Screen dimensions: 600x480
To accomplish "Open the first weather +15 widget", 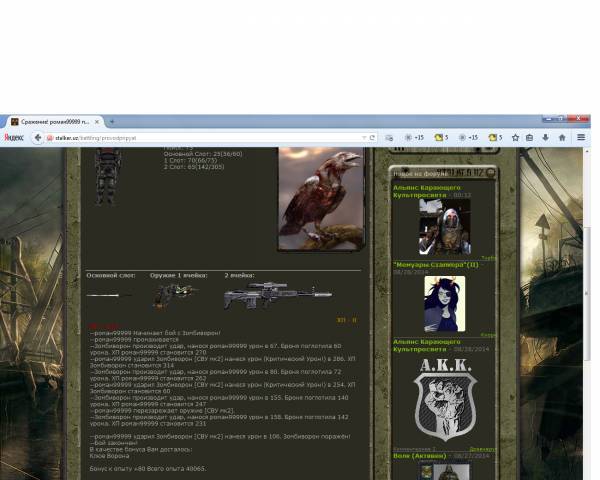I will 414,137.
